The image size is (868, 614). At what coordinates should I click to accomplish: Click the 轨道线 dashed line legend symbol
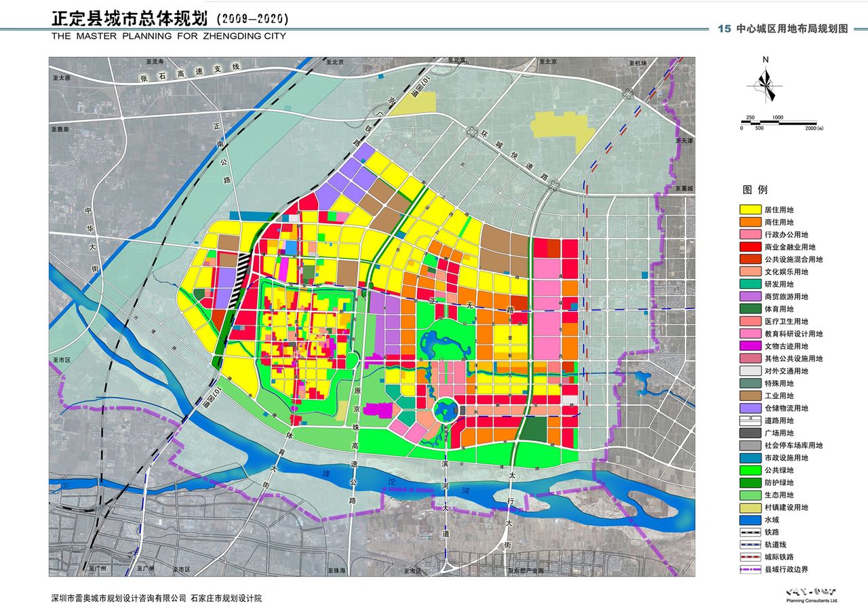[749, 545]
